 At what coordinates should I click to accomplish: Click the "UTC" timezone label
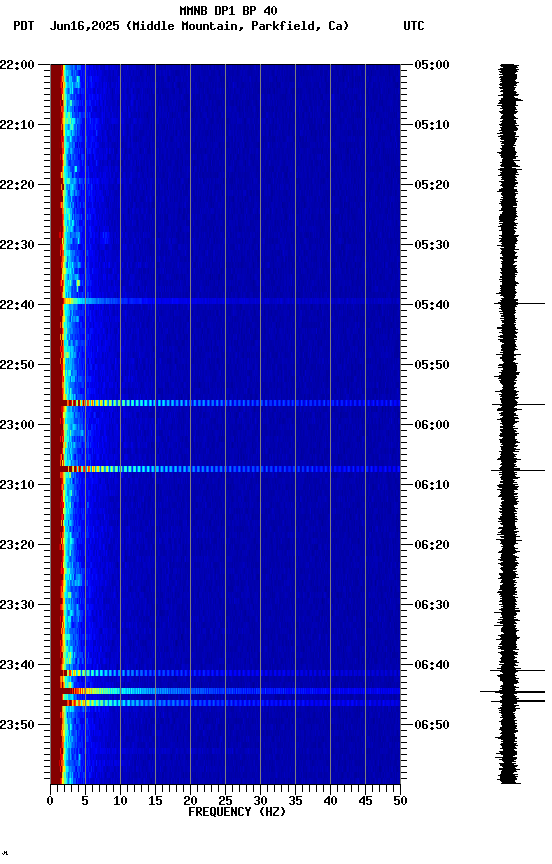coord(414,26)
